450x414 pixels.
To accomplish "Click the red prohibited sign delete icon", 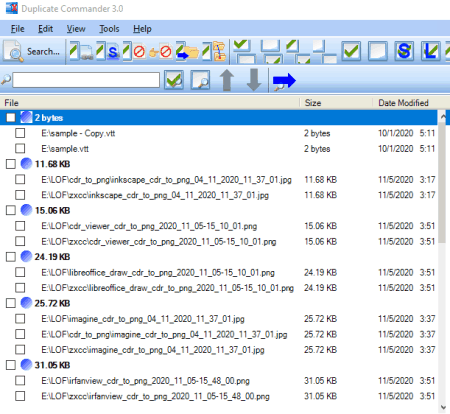I will coord(132,51).
